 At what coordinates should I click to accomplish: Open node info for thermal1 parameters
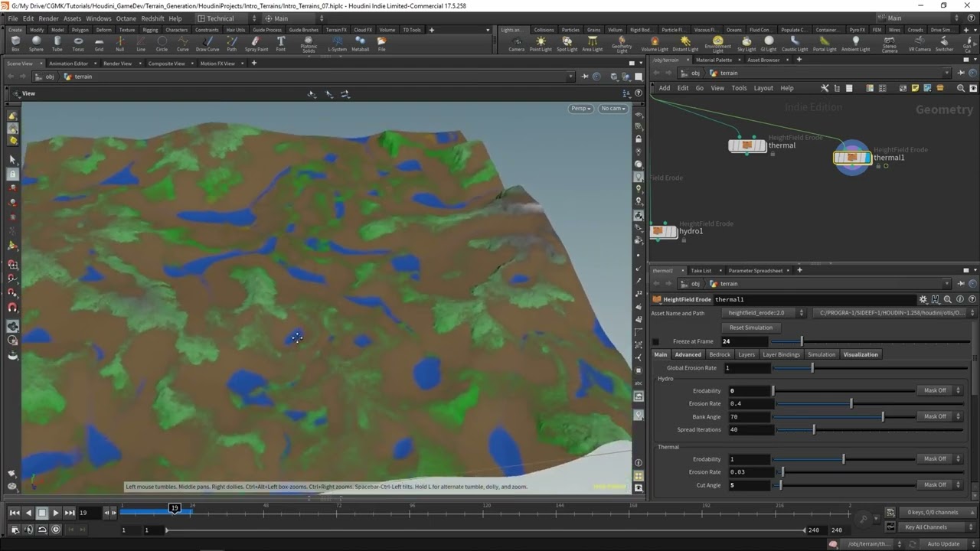(960, 299)
